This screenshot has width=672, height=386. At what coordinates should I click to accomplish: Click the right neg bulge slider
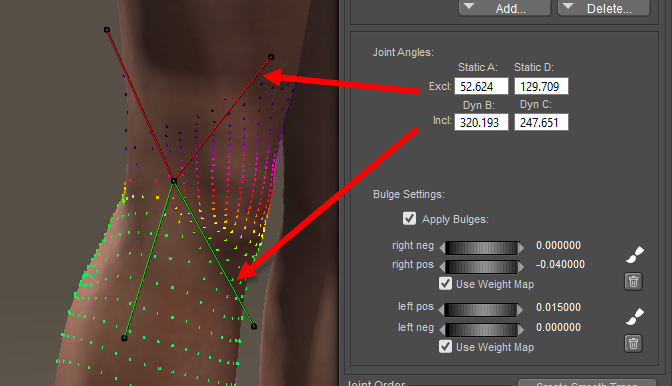pyautogui.click(x=482, y=248)
